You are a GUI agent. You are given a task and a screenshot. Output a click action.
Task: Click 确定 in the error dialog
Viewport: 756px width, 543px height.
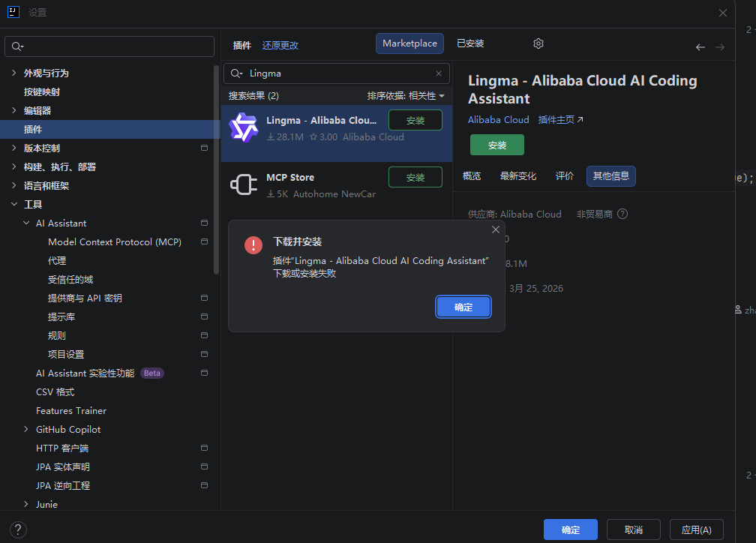(463, 307)
